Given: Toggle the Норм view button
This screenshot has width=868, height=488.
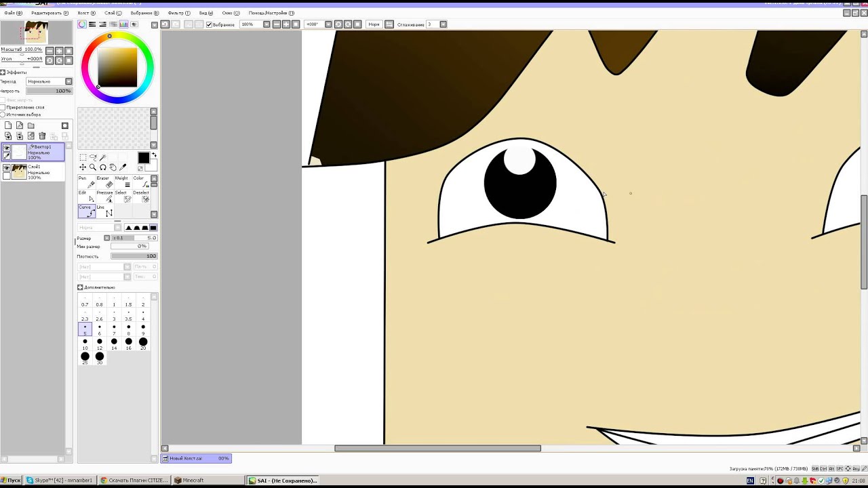Looking at the screenshot, I should point(374,24).
